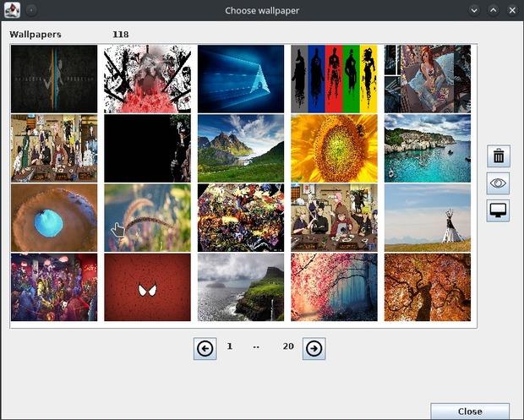The height and width of the screenshot is (420, 524).
Task: Click the app icon in title bar
Action: [x=12, y=10]
